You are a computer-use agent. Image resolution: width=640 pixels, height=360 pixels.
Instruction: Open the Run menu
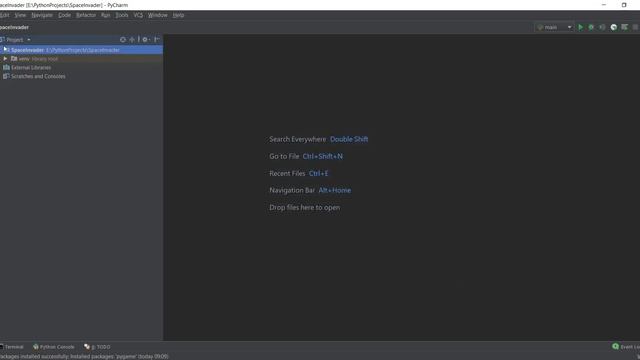106,15
